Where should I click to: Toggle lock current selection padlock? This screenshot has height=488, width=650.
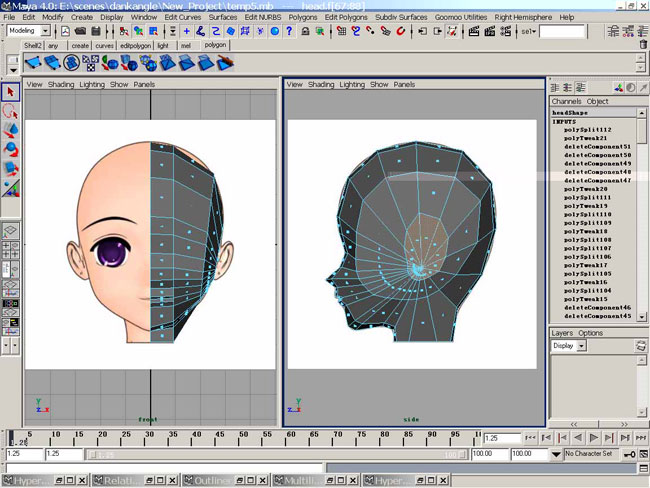tap(305, 31)
